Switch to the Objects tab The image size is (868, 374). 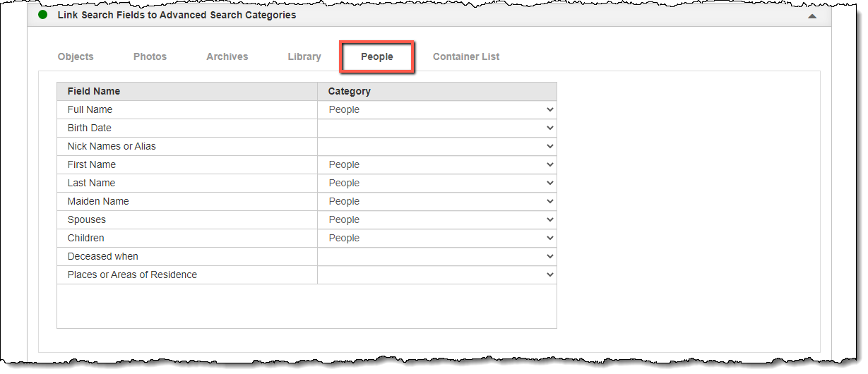[x=76, y=56]
